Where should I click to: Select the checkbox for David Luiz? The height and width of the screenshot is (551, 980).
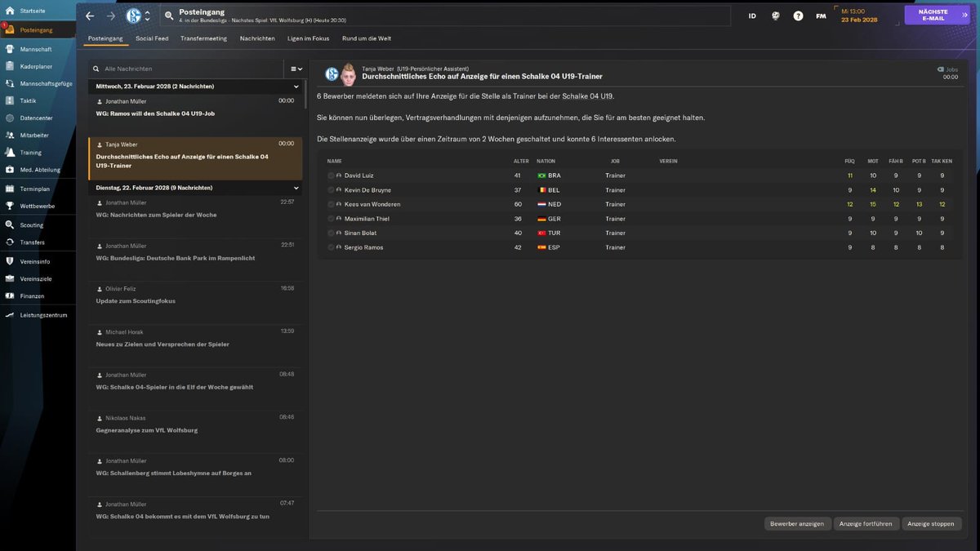tap(331, 176)
